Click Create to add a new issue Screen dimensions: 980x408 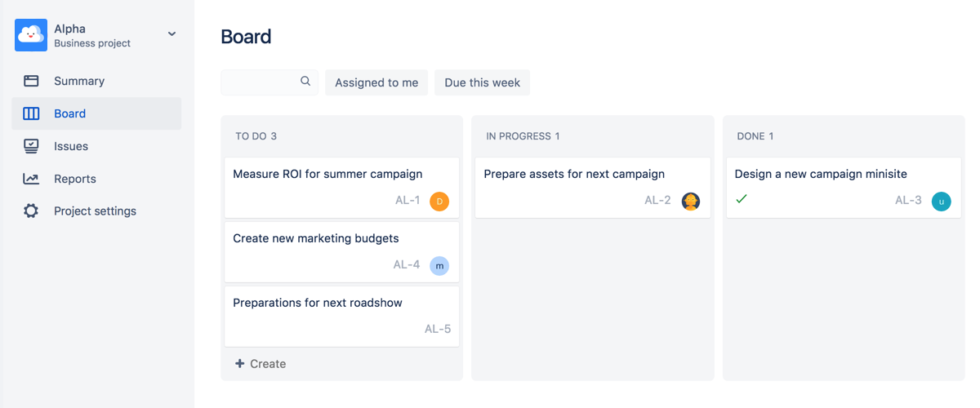click(261, 364)
